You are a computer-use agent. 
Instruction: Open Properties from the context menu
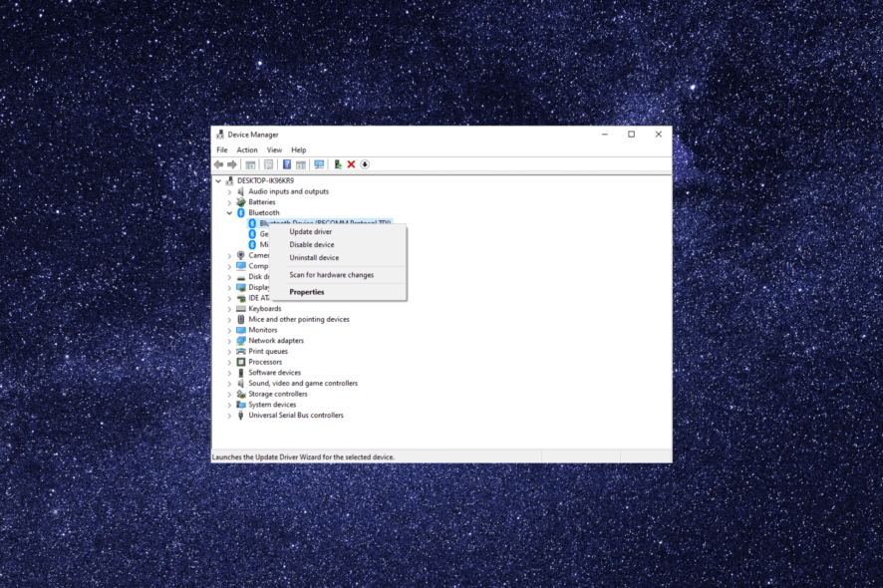[338, 292]
